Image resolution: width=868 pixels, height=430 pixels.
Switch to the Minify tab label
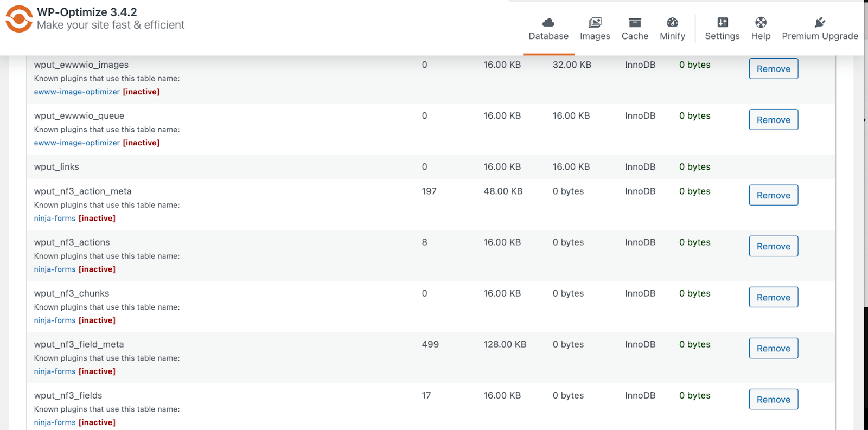672,36
